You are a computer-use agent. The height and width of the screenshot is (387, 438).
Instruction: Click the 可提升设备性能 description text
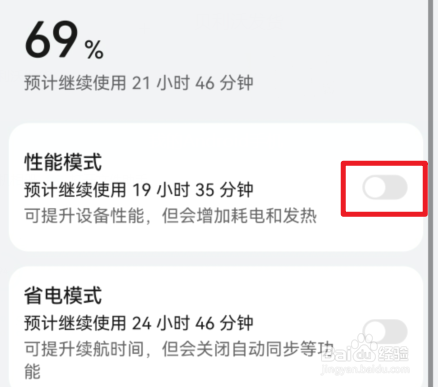(x=84, y=216)
